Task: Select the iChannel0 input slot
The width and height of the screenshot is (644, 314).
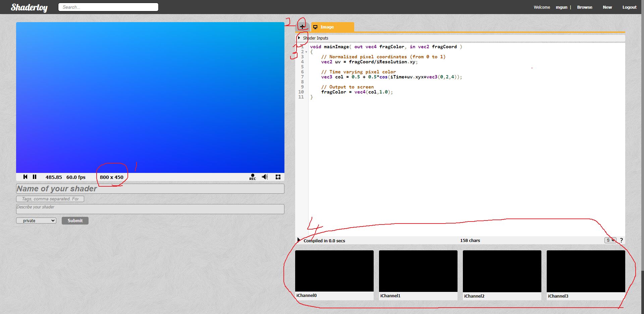Action: 334,271
